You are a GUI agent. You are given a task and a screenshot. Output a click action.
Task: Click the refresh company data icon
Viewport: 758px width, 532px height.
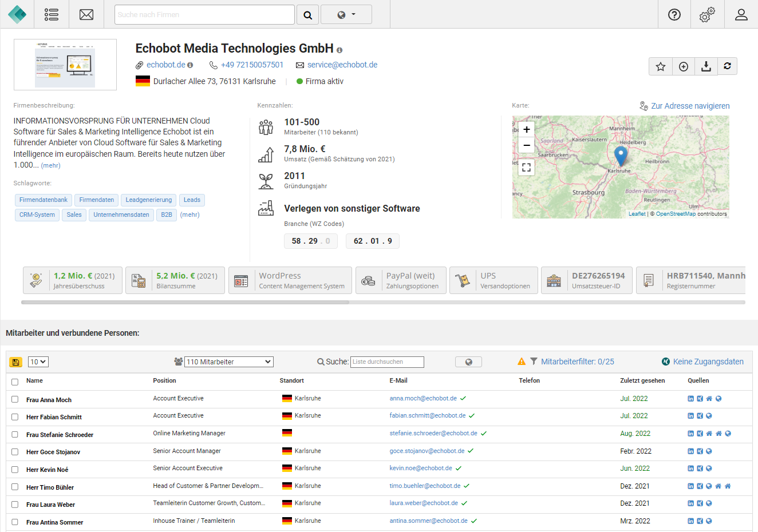click(x=727, y=66)
